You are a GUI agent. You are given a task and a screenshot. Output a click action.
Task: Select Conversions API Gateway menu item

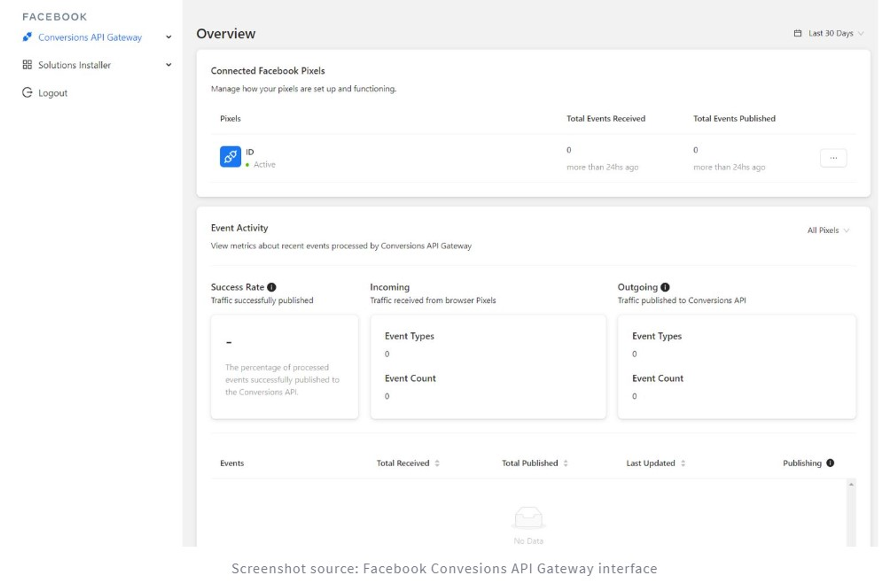[90, 37]
